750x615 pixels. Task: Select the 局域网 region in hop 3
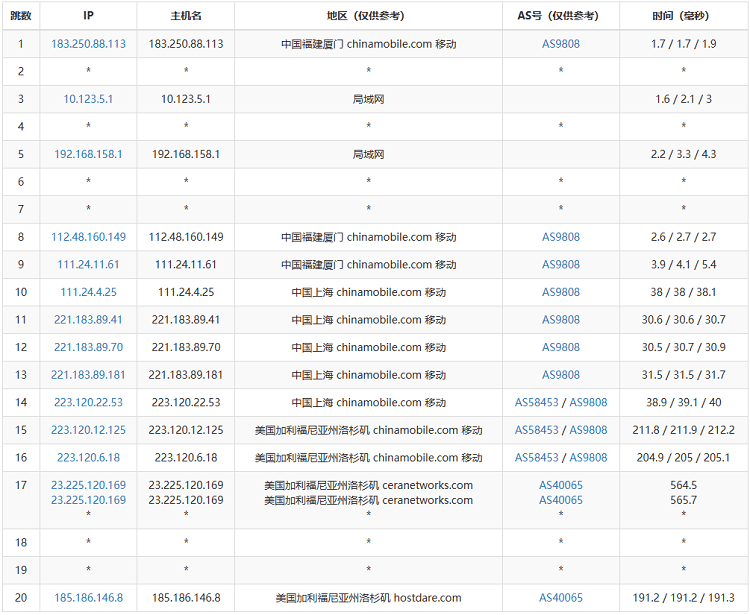click(x=368, y=99)
